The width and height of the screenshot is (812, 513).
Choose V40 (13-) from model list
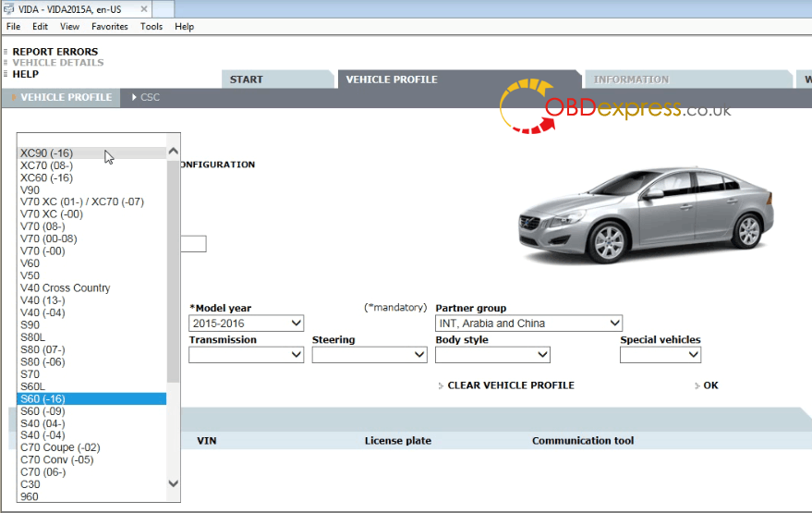pos(91,300)
